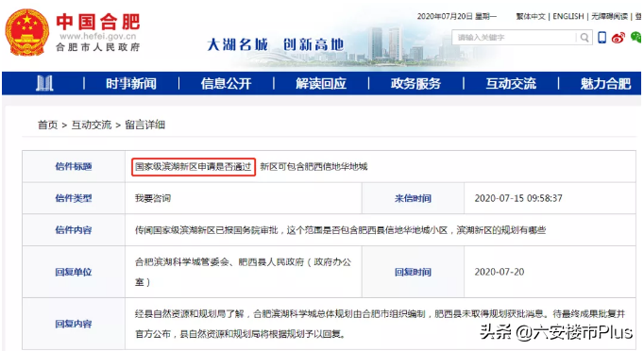Open the 互动交流 menu
This screenshot has width=644, height=351.
(511, 84)
